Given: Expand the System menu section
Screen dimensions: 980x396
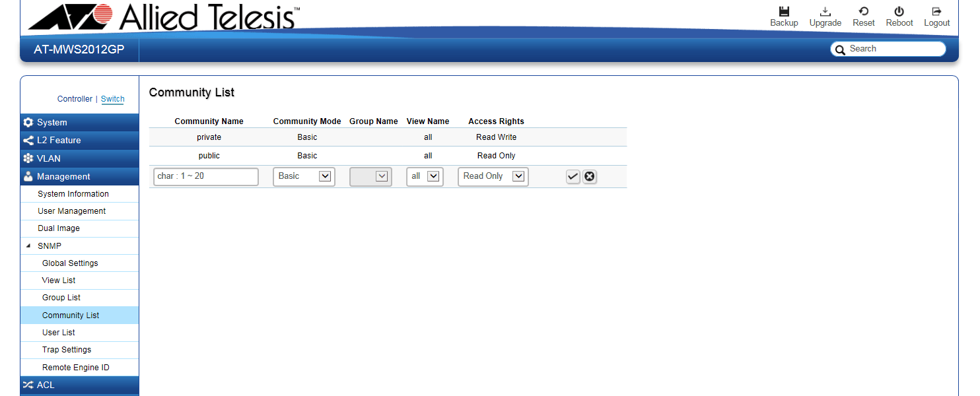Looking at the screenshot, I should (x=80, y=122).
